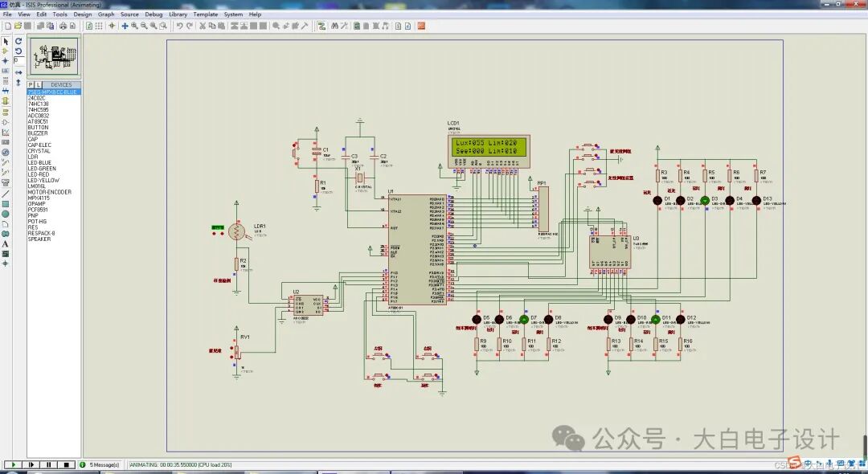Image resolution: width=868 pixels, height=474 pixels.
Task: Pause the running simulation
Action: 49,464
